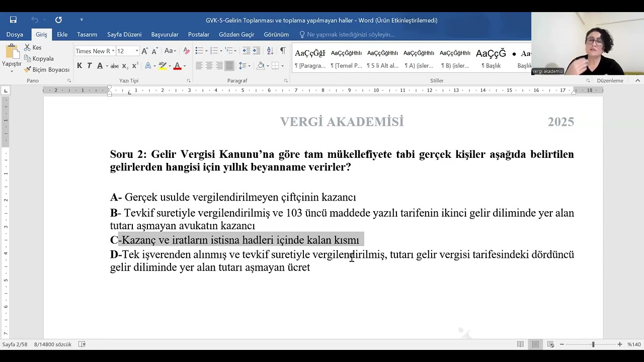
Task: Switch to the Başvurular tab
Action: [165, 35]
